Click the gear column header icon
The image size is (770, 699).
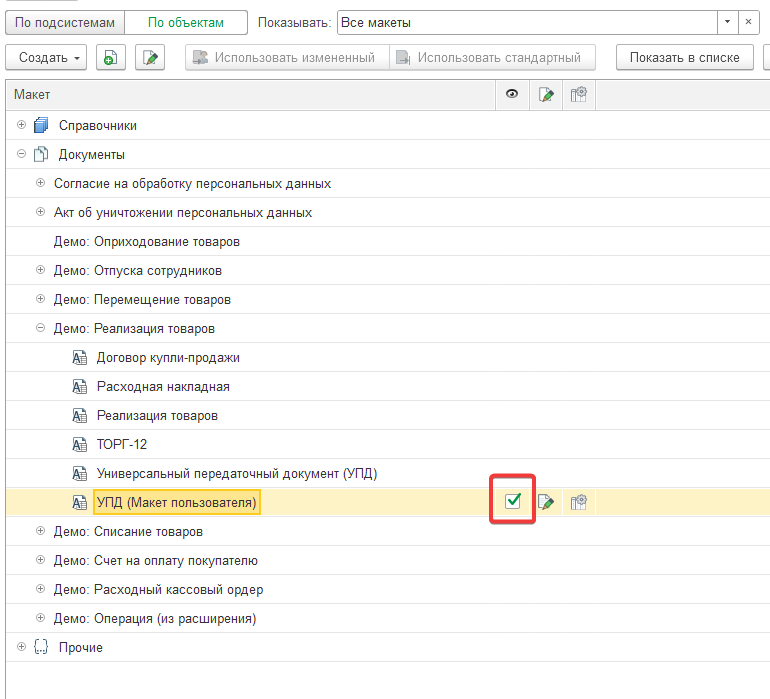point(578,95)
